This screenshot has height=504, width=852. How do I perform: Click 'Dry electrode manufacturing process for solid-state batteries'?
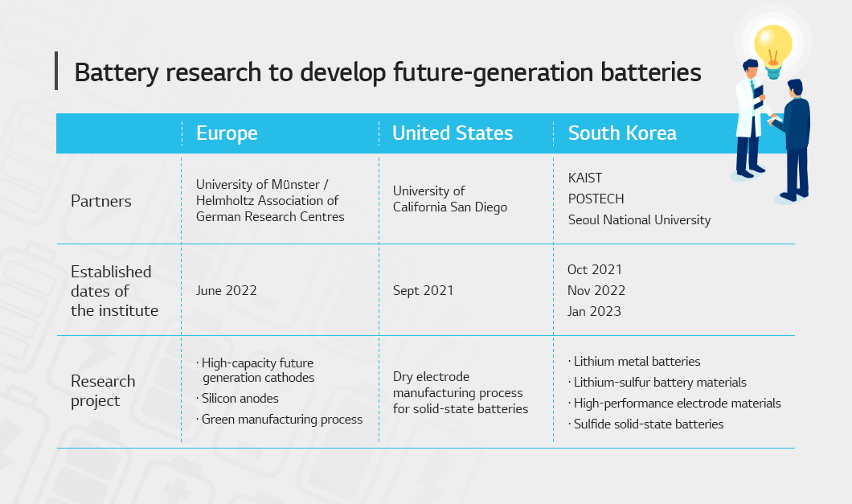coord(461,392)
